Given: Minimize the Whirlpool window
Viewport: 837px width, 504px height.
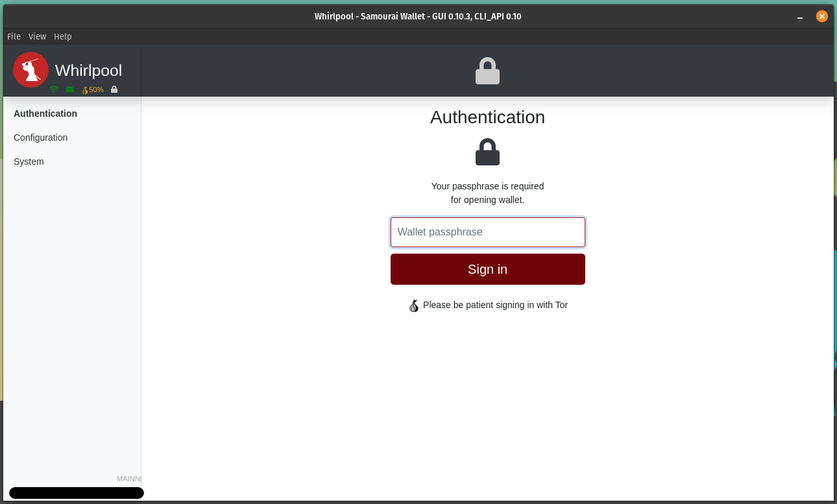Looking at the screenshot, I should pyautogui.click(x=800, y=16).
